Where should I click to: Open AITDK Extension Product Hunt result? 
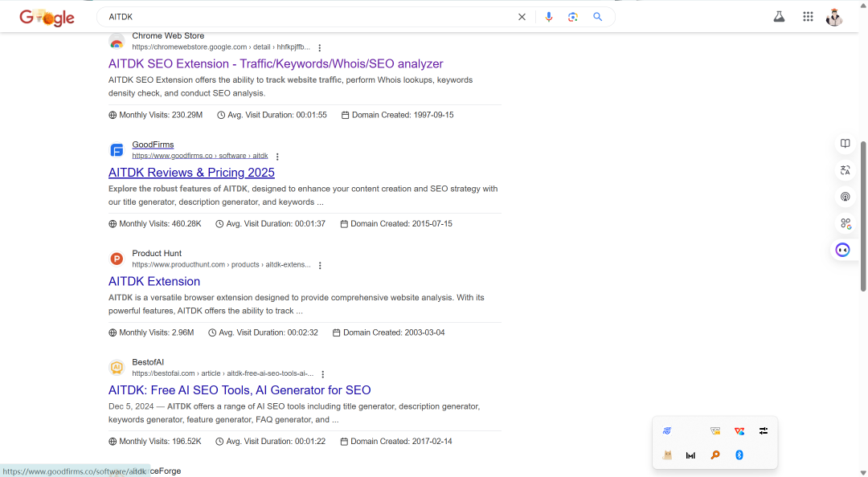click(154, 281)
